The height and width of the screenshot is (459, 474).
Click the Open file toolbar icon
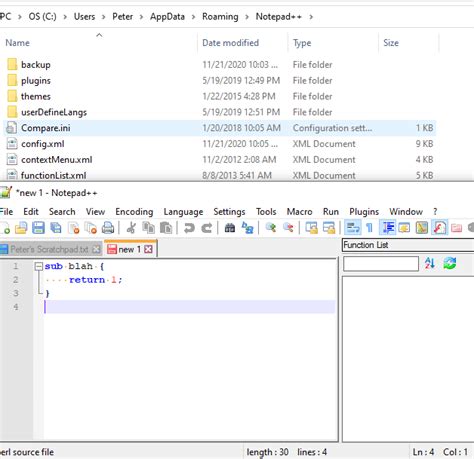21,228
